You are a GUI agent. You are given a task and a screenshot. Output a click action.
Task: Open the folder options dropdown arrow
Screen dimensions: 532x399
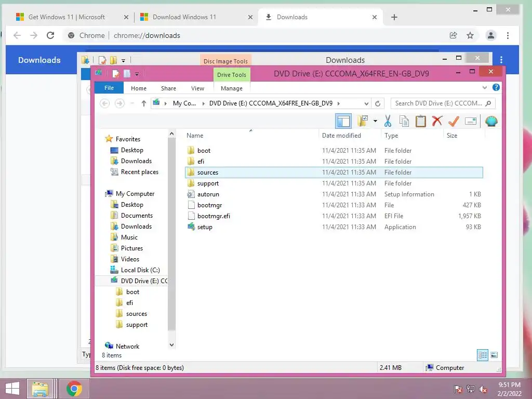[375, 121]
